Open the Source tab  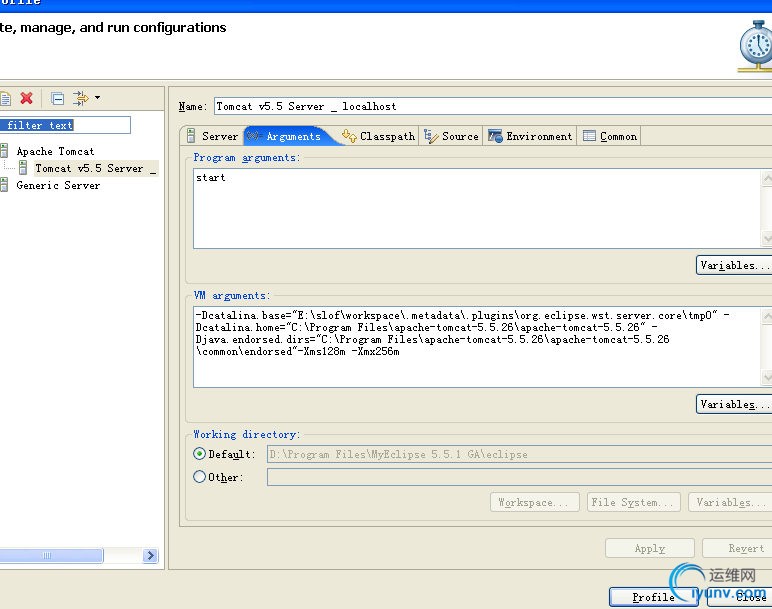click(451, 136)
